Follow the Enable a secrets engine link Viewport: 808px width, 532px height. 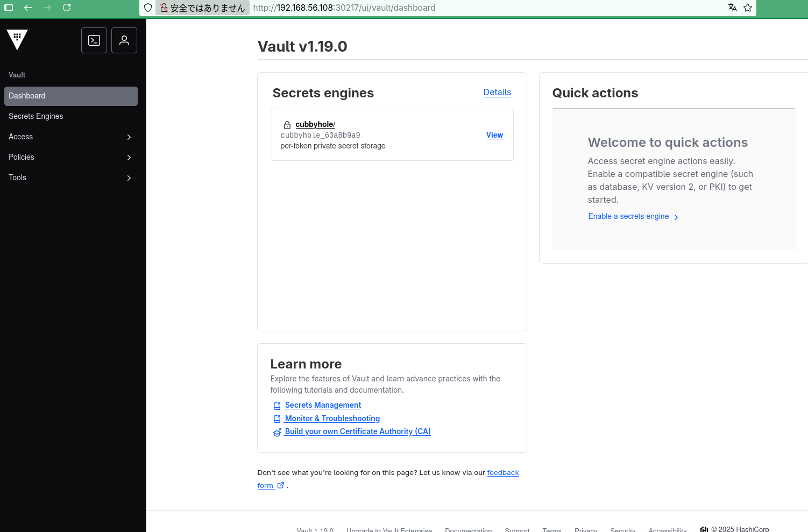[628, 216]
